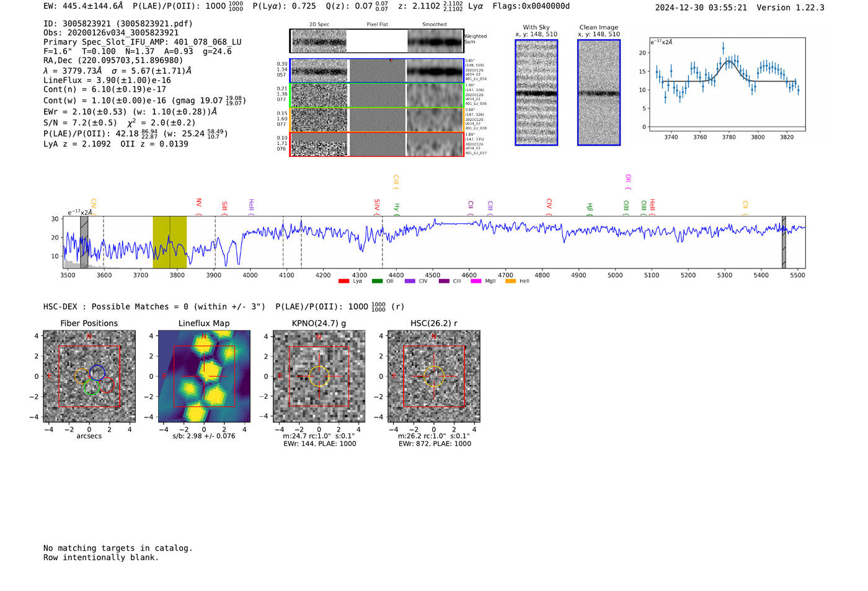Click the SiIV line marker above spectrum
The height and width of the screenshot is (591, 868).
(376, 207)
